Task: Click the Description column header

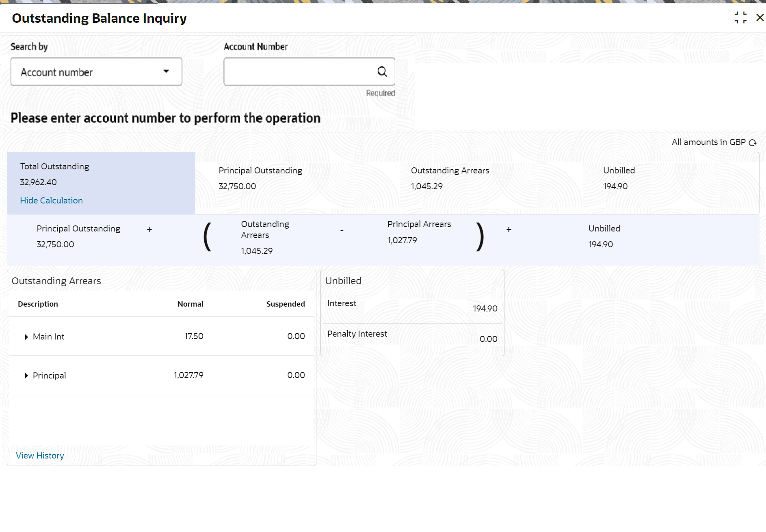Action: 38,304
